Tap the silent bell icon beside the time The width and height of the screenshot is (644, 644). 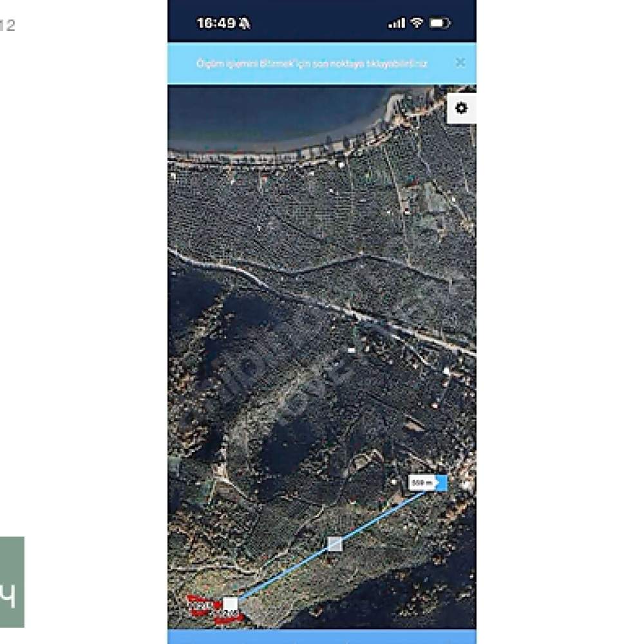click(x=244, y=23)
